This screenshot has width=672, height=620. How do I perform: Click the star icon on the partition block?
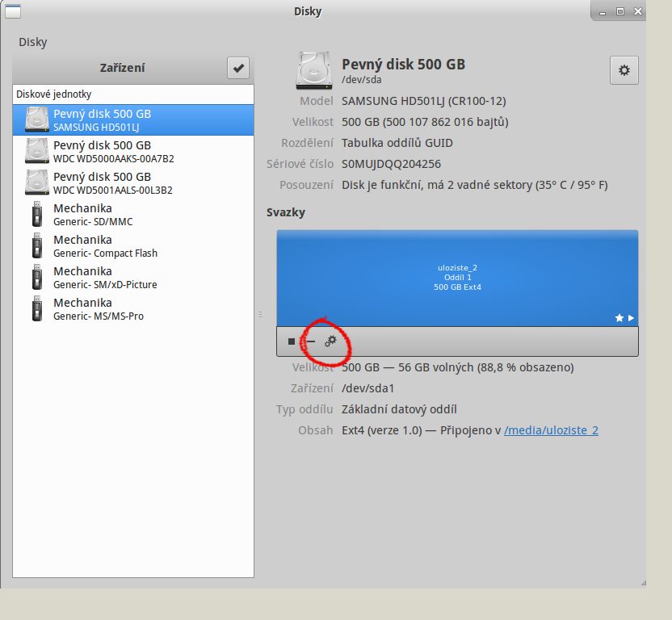pyautogui.click(x=619, y=318)
